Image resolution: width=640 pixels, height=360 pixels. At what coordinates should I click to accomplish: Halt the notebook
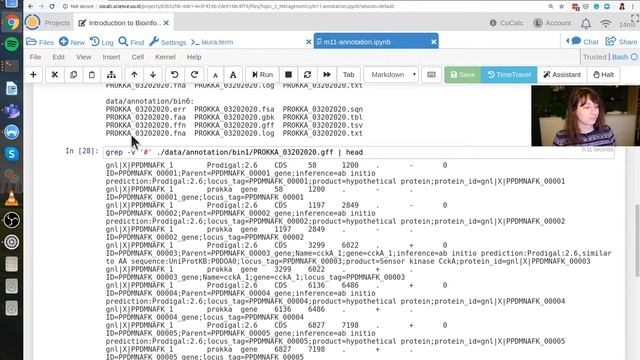coord(603,75)
